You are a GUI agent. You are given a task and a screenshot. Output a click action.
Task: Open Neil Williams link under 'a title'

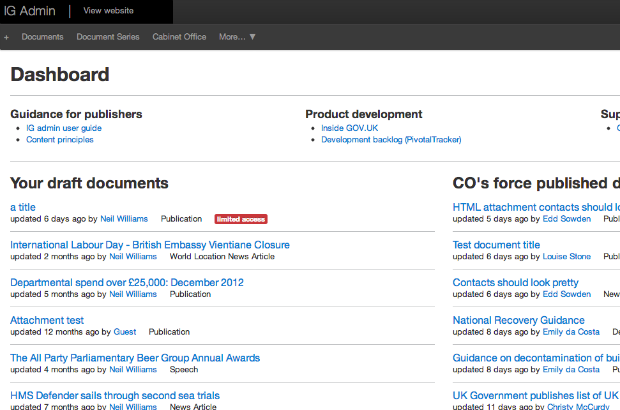pyautogui.click(x=124, y=219)
